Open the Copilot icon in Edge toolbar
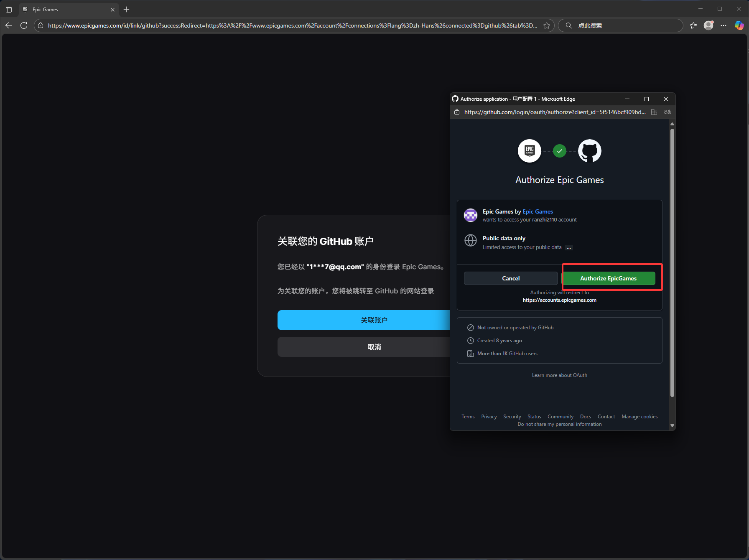The image size is (749, 560). [x=739, y=25]
